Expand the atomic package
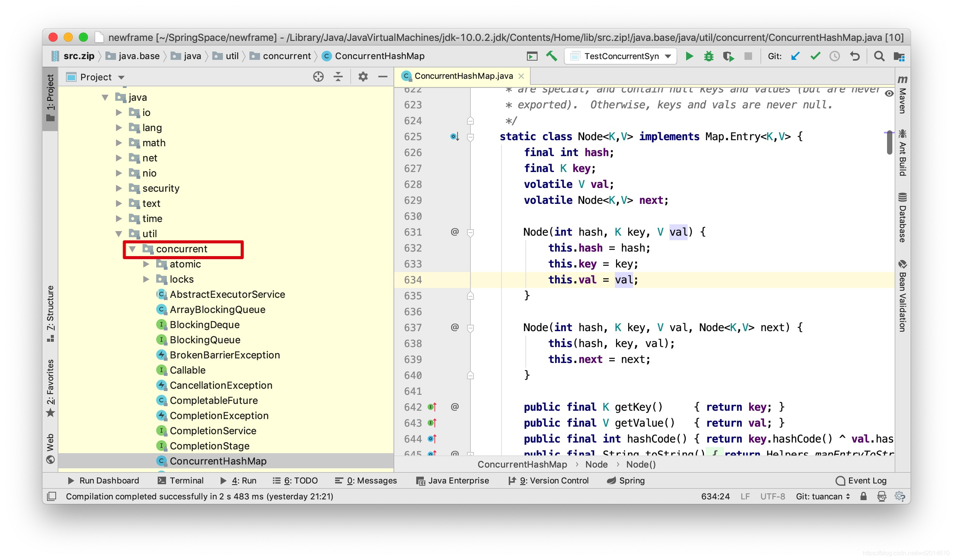953x560 pixels. 146,264
